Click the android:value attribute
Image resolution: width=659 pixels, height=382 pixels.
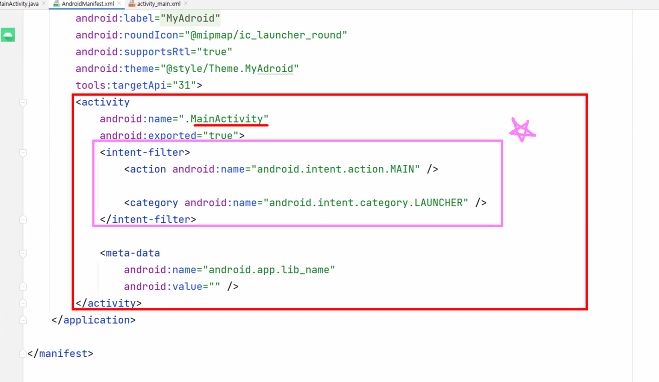tap(163, 287)
